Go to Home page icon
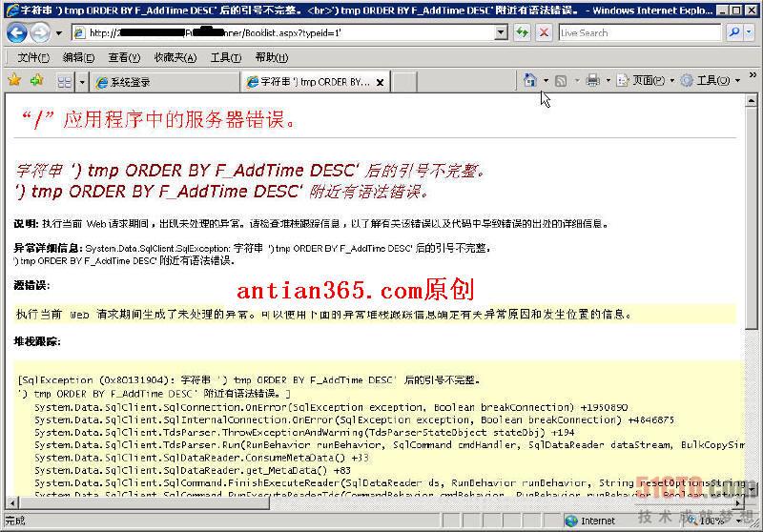Image resolution: width=763 pixels, height=532 pixels. (x=530, y=80)
